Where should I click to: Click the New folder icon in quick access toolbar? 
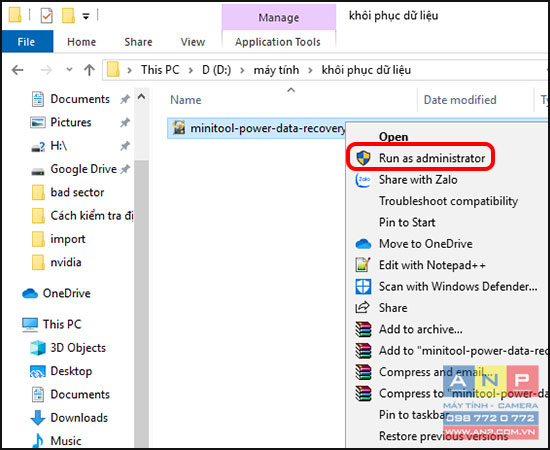click(68, 15)
